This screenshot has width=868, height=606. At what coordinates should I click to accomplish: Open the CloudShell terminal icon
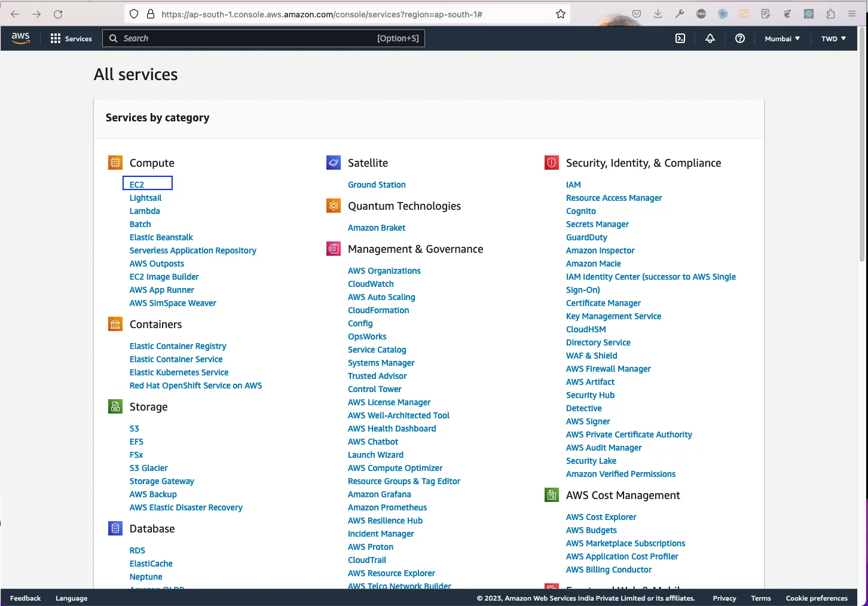680,38
